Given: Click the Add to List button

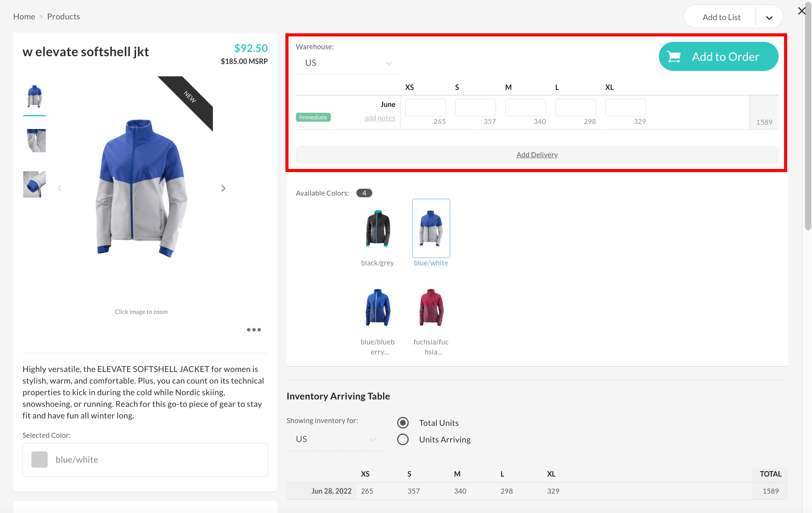Looking at the screenshot, I should (721, 17).
